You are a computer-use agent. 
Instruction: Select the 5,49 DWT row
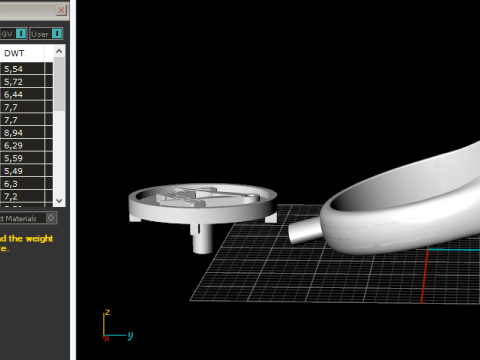[x=22, y=171]
